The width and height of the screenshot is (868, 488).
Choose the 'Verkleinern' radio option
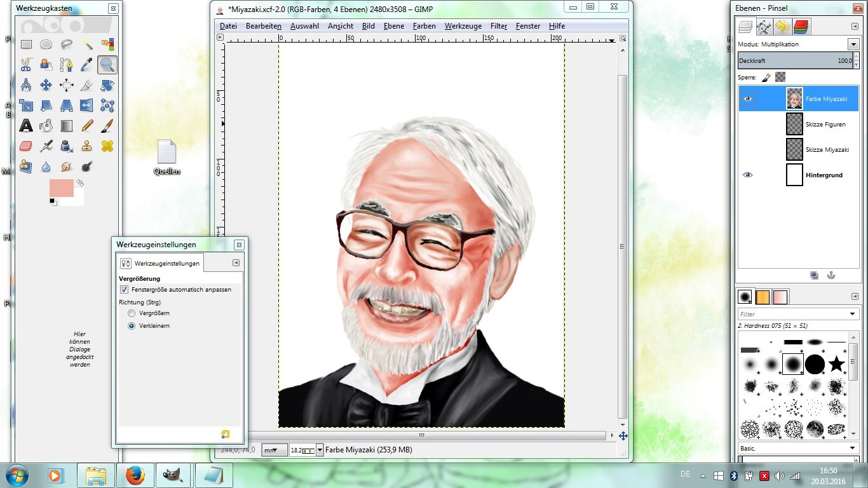pos(132,326)
